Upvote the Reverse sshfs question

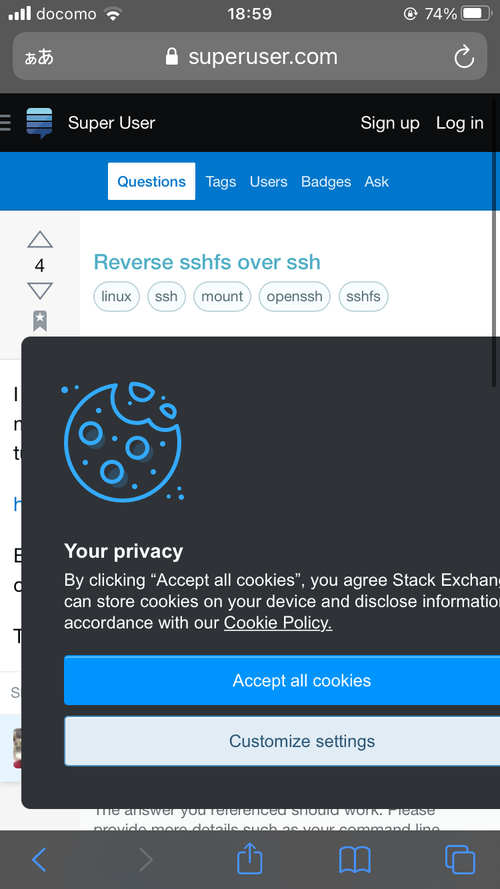coord(40,240)
